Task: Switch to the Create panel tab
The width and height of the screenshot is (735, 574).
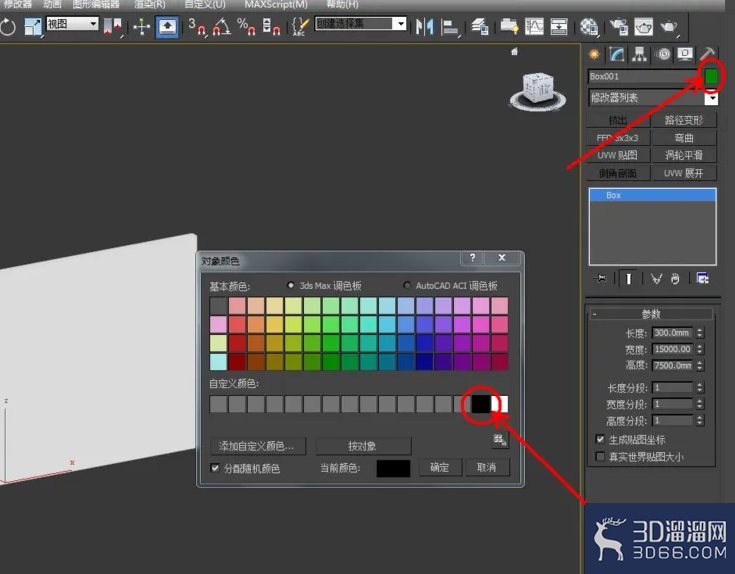Action: 594,55
